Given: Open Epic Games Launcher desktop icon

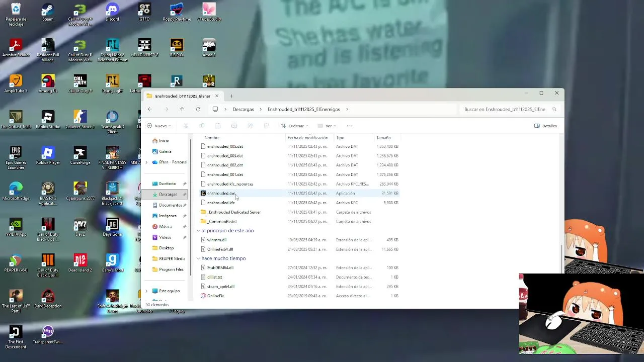Looking at the screenshot, I should pos(16,158).
